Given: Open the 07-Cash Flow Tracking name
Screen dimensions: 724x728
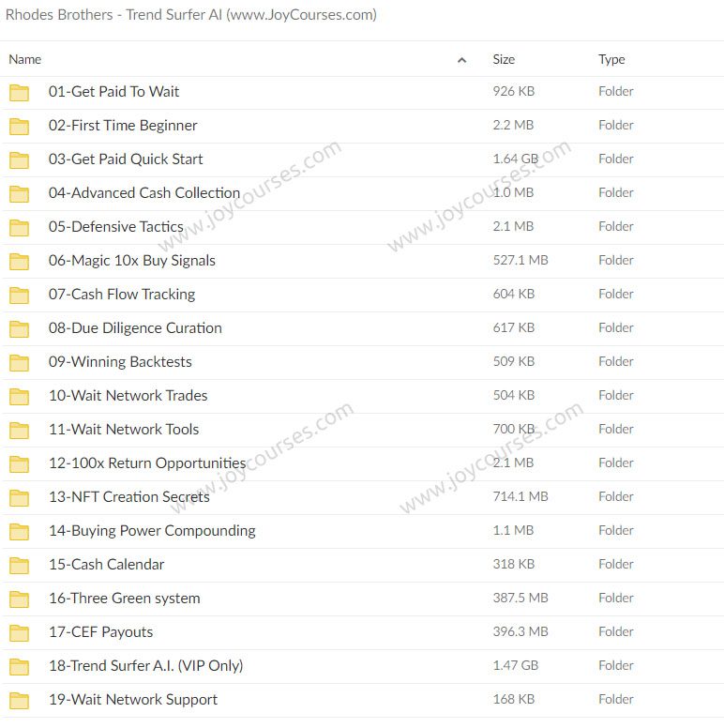Looking at the screenshot, I should 122,295.
